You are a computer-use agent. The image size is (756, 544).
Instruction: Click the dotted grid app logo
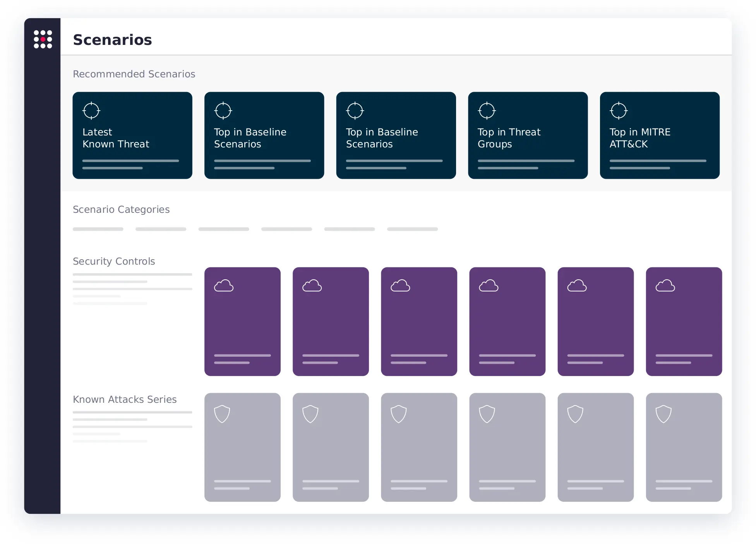point(43,39)
